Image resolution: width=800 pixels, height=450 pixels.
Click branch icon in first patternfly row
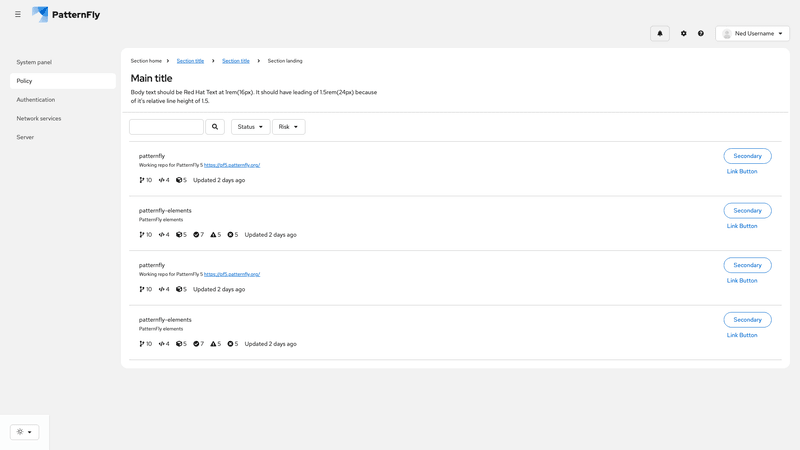point(142,180)
